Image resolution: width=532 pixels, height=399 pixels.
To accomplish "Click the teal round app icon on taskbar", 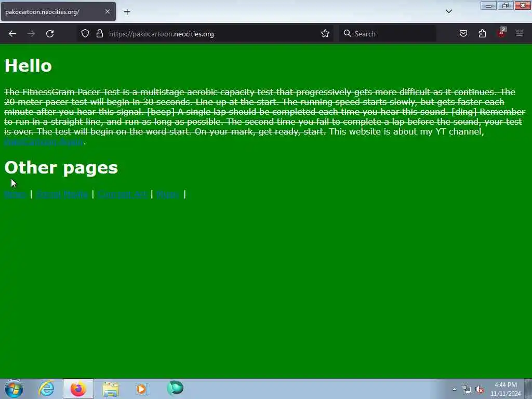I will [175, 388].
